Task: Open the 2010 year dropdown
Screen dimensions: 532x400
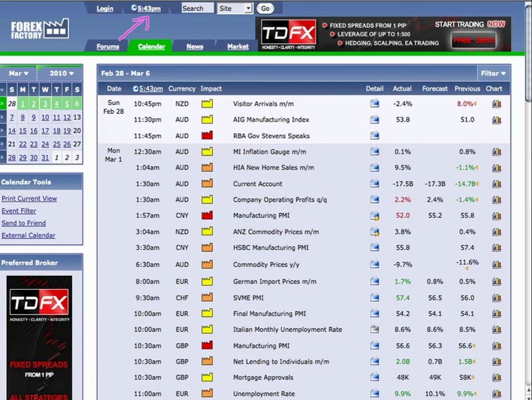Action: 62,73
